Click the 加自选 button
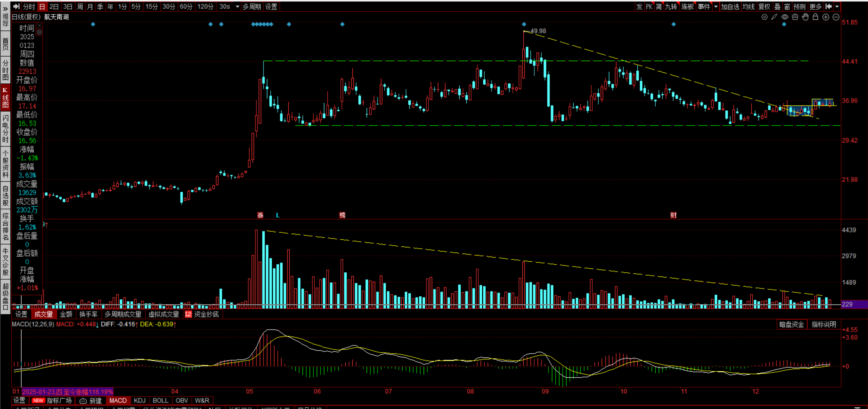Screen dimensions: 868x409 tap(730, 6)
